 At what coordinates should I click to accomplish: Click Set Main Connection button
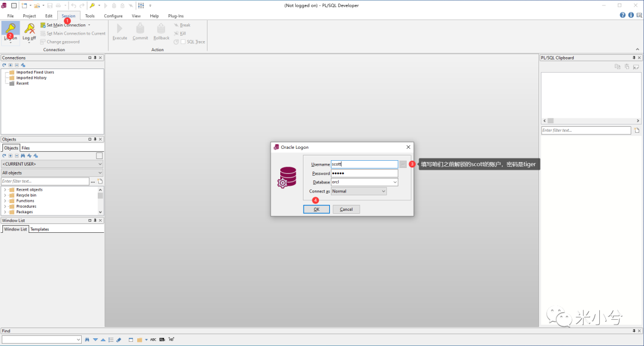pyautogui.click(x=66, y=25)
